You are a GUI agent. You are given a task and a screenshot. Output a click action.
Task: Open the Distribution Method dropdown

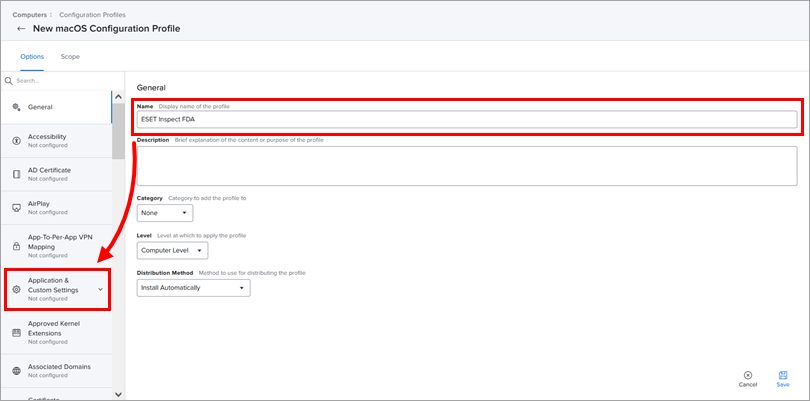(x=193, y=288)
